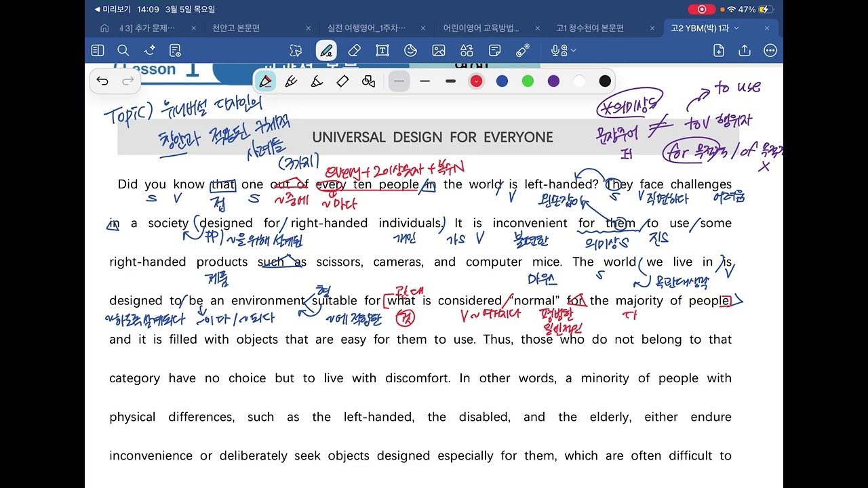Go back to 미리보기 app

(x=112, y=9)
